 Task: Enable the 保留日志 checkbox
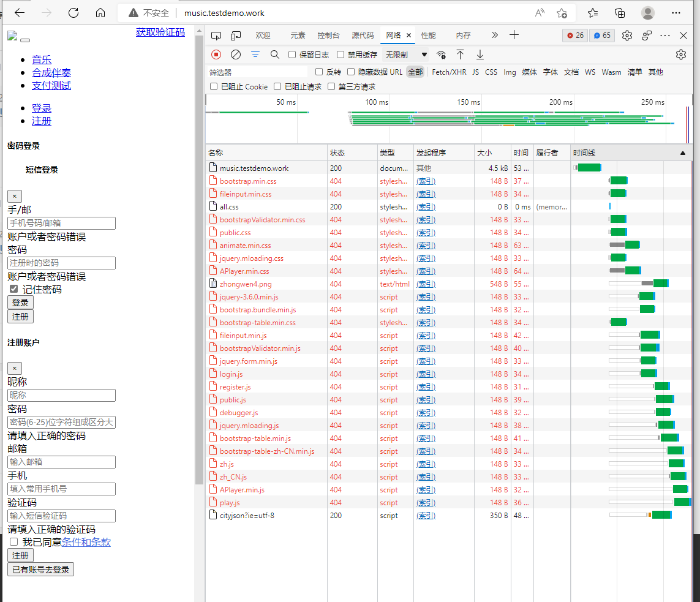(x=292, y=55)
